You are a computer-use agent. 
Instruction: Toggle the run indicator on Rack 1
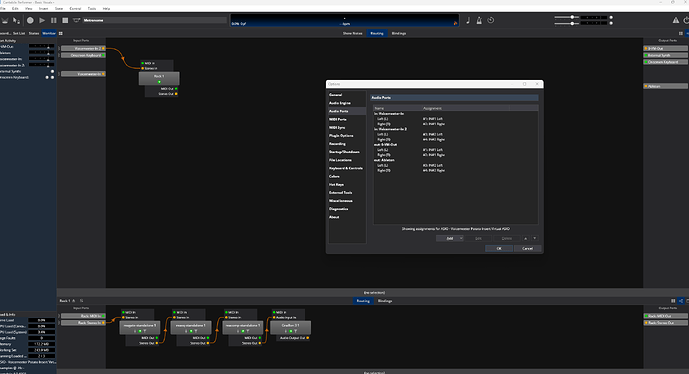click(159, 82)
